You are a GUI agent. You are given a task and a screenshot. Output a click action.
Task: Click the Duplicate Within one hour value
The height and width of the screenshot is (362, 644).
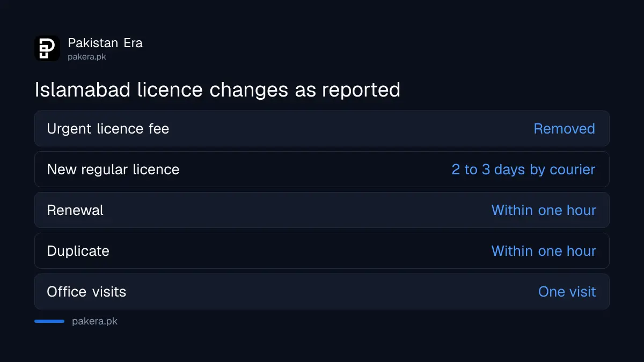[x=544, y=251]
